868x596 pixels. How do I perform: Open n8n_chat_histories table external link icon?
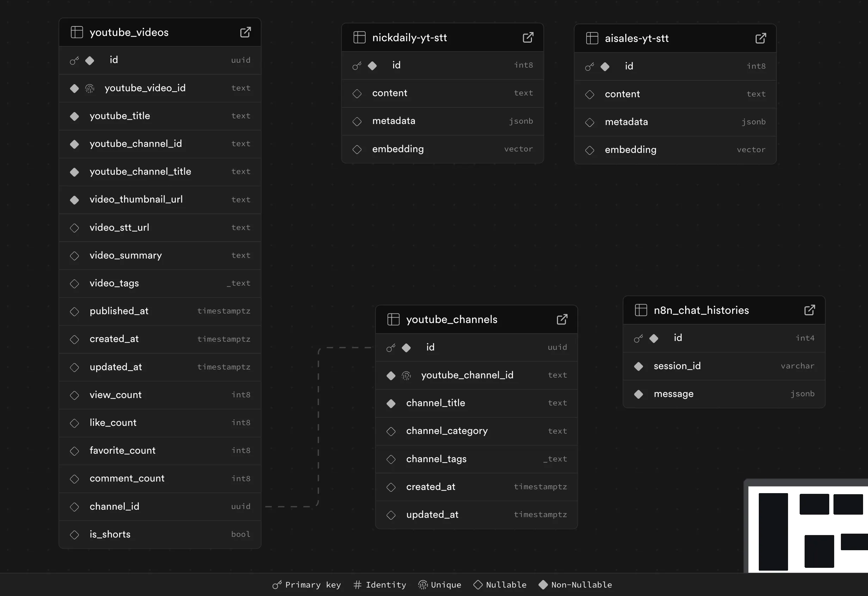click(810, 310)
